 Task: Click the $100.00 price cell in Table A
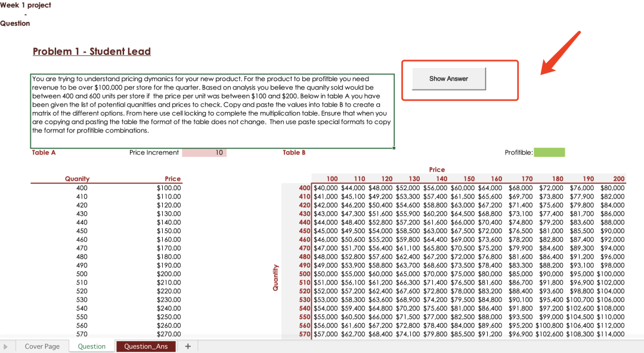169,188
